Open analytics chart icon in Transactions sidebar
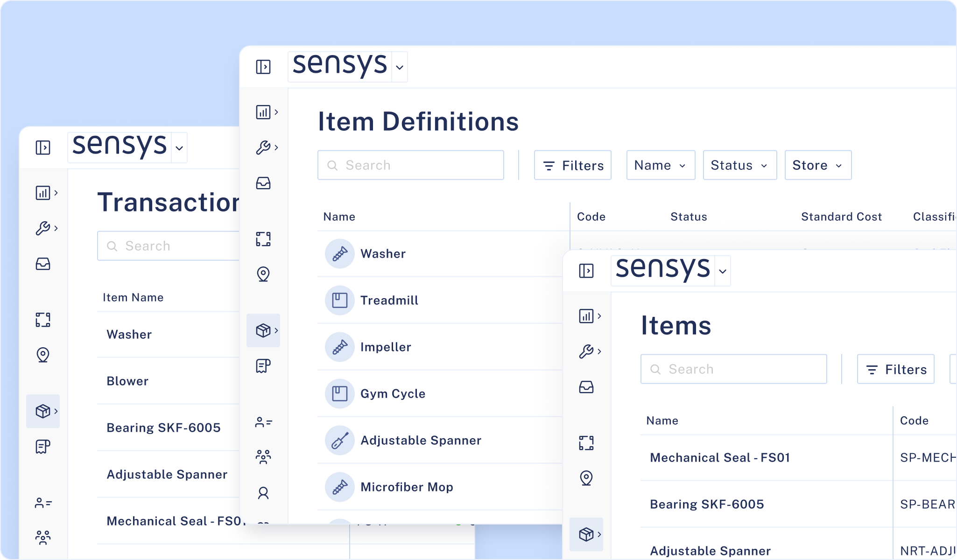 point(43,193)
